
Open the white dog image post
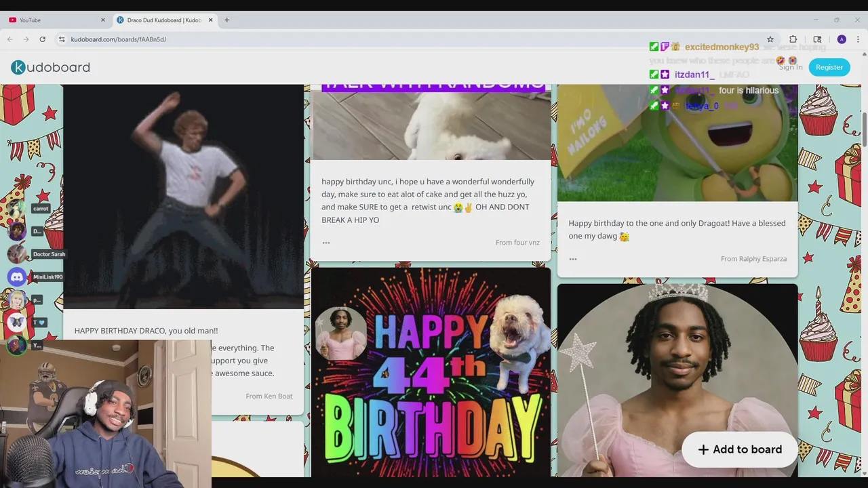(431, 122)
